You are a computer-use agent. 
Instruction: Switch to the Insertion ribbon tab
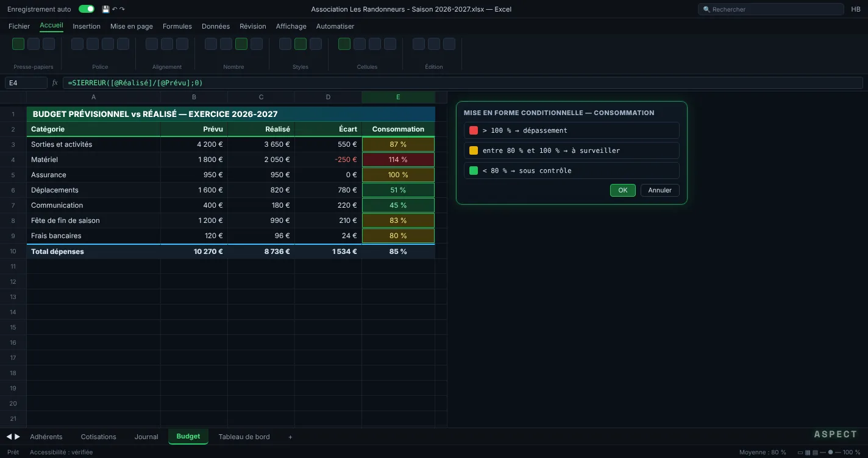[x=87, y=26]
